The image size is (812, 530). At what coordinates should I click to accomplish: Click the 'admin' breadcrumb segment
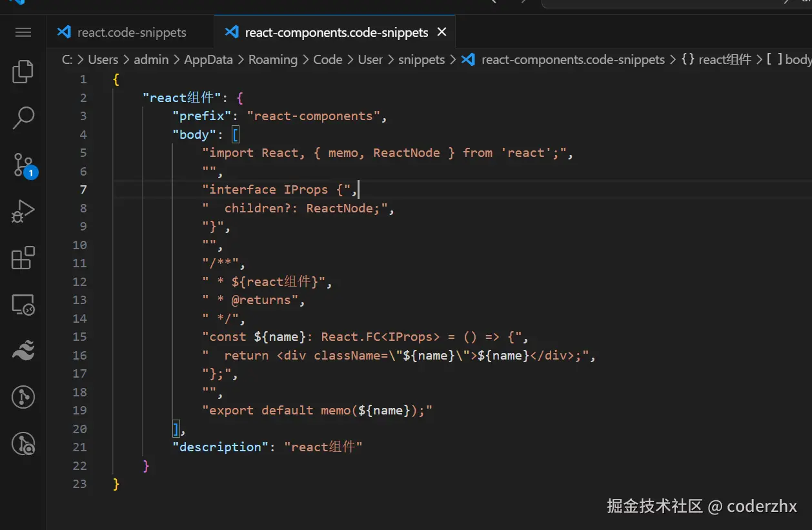point(151,59)
